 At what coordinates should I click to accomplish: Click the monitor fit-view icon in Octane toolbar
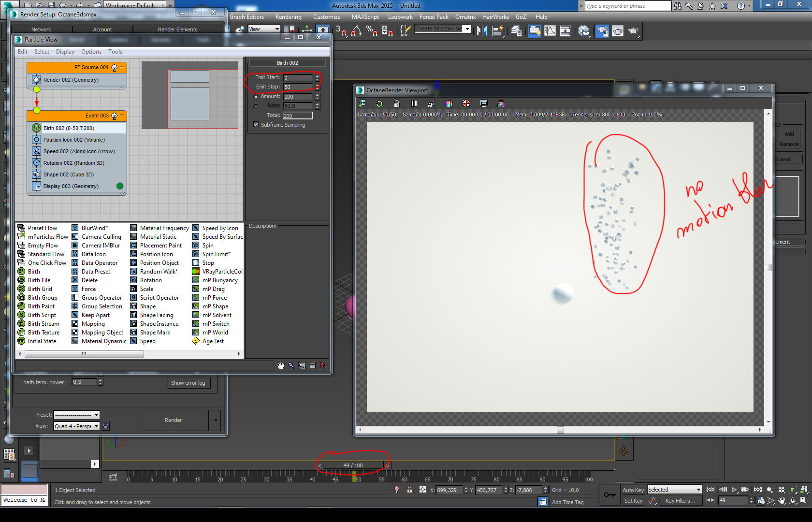click(x=483, y=103)
